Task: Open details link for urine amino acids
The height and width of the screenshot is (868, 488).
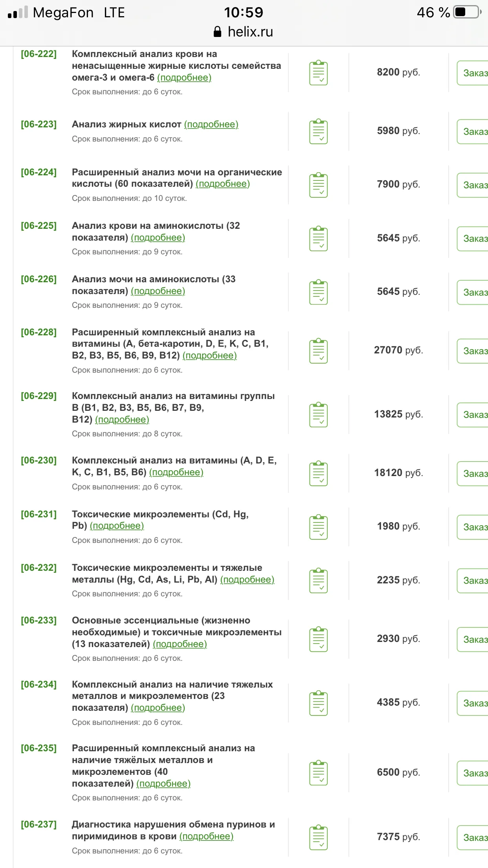Action: 158,291
